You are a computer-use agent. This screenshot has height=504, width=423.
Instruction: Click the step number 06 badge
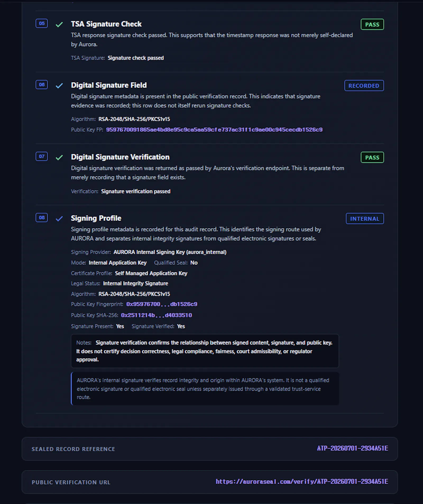[x=42, y=85]
